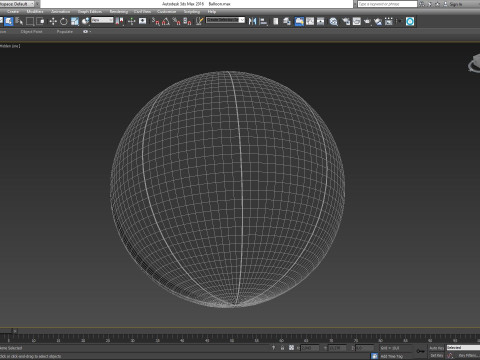480x360 pixels.
Task: Open the Modifiers menu
Action: coord(35,12)
